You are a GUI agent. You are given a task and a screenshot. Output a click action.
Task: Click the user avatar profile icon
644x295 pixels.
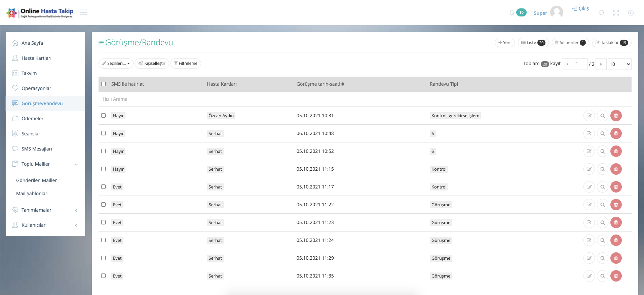(x=557, y=12)
